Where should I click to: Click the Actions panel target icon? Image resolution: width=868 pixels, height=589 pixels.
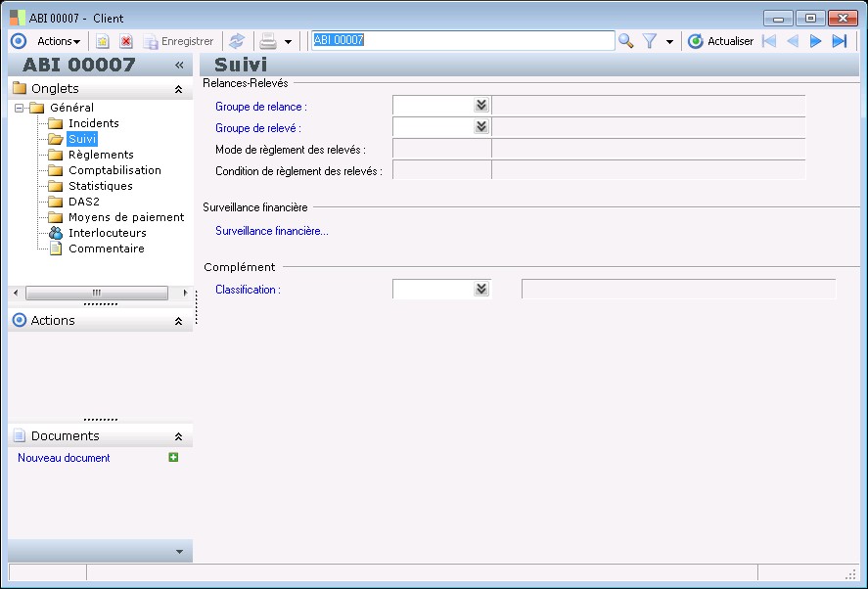(x=19, y=320)
